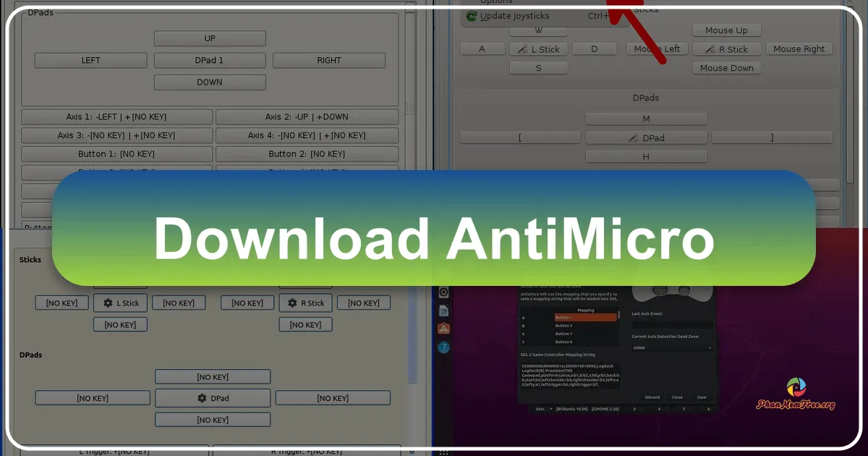Open the DPad 1 configuration
This screenshot has width=868, height=456.
210,60
